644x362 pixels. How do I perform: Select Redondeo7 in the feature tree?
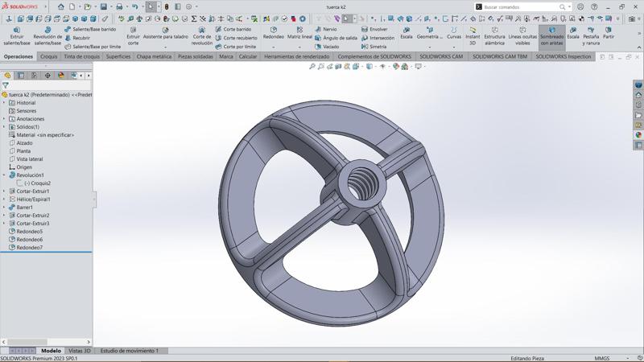30,248
